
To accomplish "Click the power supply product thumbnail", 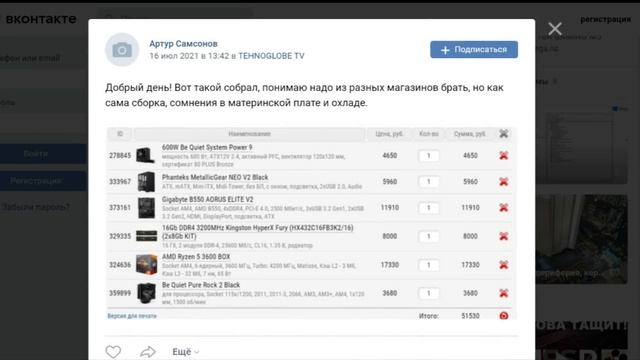I will coord(146,155).
